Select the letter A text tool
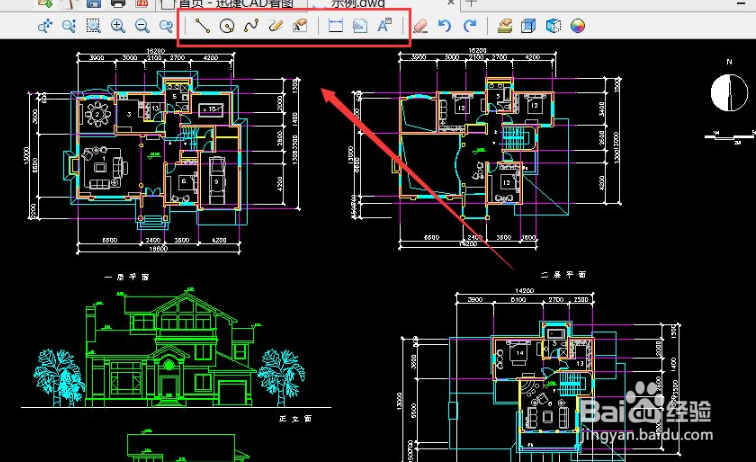The image size is (756, 462). [x=384, y=26]
